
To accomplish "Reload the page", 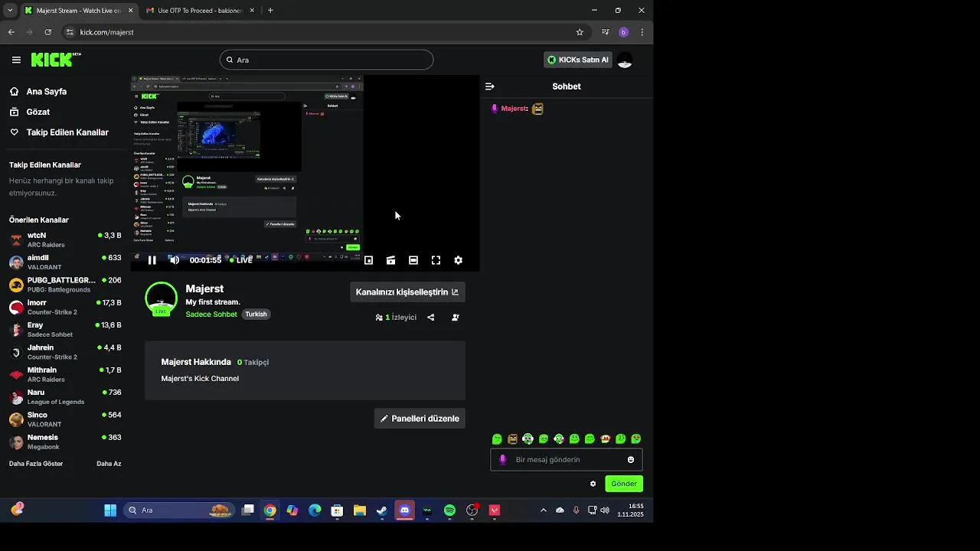I will (x=47, y=32).
